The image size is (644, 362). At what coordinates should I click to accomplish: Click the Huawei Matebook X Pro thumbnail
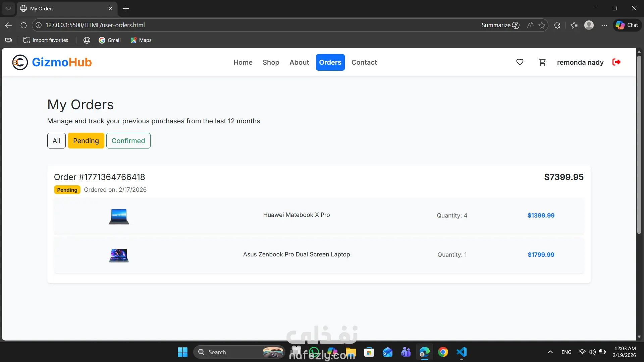tap(119, 216)
